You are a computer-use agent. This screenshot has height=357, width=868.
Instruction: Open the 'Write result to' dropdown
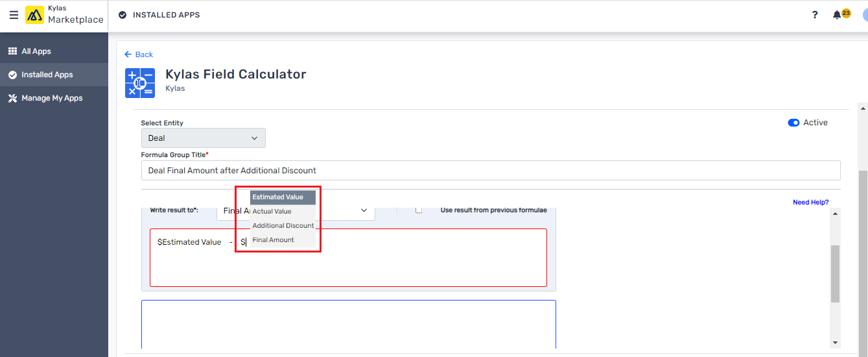coord(364,211)
